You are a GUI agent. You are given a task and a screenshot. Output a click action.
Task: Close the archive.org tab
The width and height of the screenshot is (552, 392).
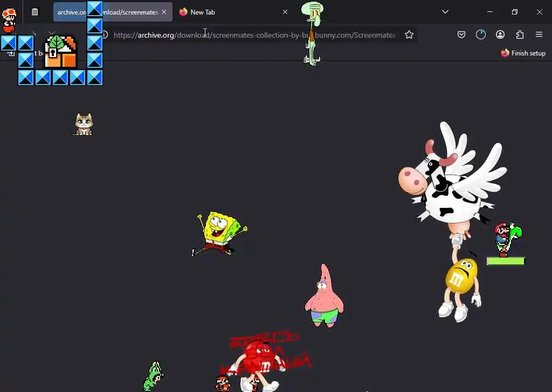click(164, 12)
